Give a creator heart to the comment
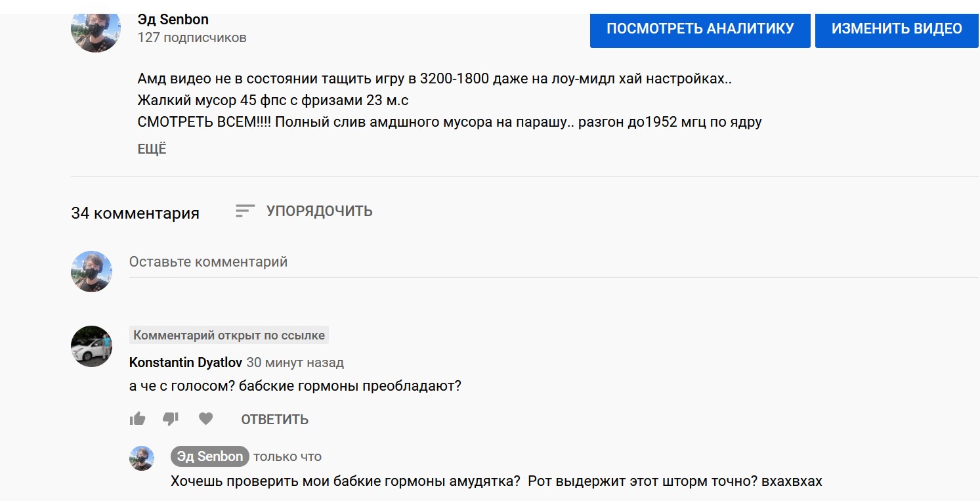Viewport: 980px width, 501px height. [206, 419]
